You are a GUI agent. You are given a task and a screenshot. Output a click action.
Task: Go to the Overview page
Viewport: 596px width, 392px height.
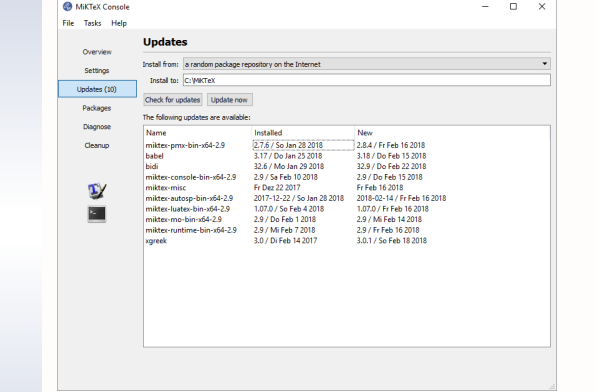pos(97,52)
